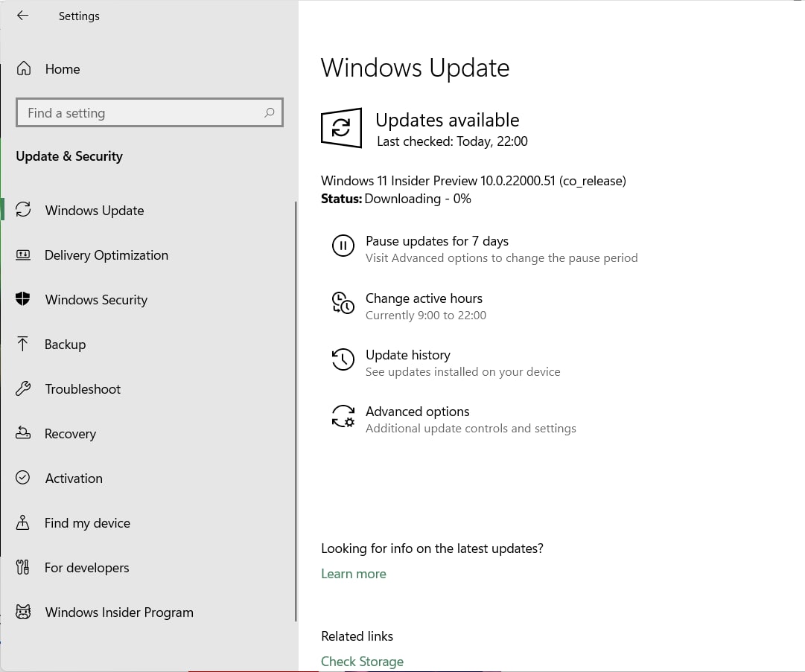Screen dimensions: 805x672
Task: Open Advanced options
Action: click(417, 412)
